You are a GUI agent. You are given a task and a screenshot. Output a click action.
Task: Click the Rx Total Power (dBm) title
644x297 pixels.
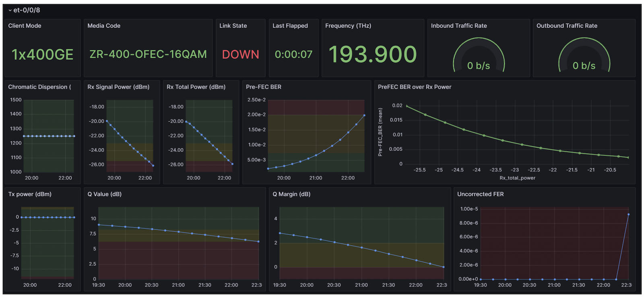pos(196,87)
